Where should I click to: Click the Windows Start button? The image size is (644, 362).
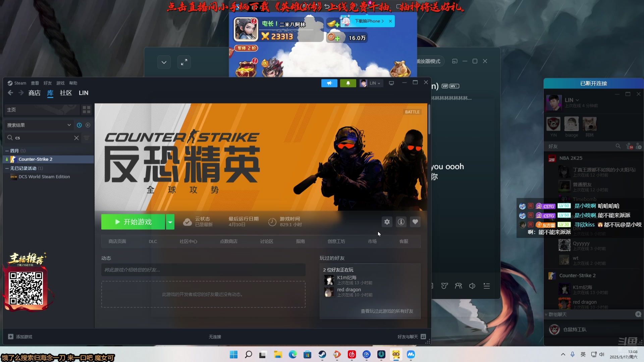click(234, 354)
